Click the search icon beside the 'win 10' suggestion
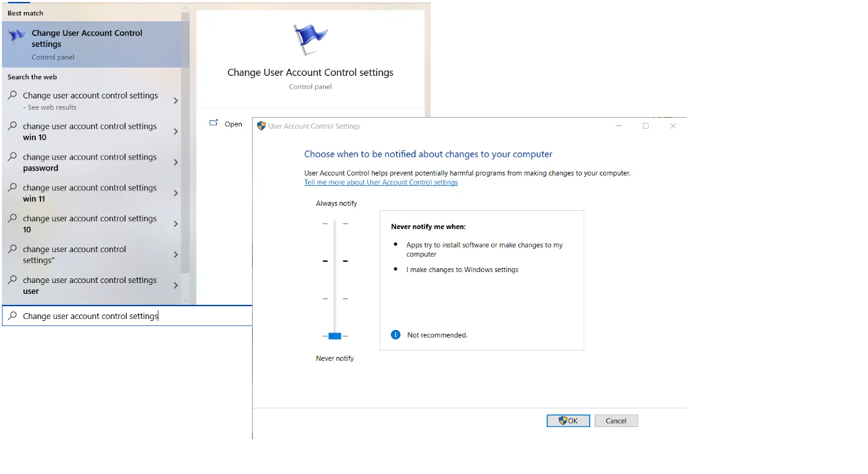Screen dimensions: 868x474 click(x=12, y=126)
